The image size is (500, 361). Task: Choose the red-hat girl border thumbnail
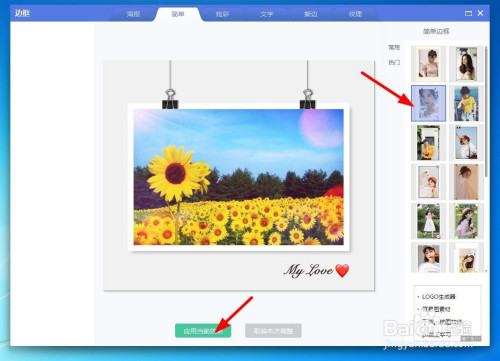click(x=428, y=182)
